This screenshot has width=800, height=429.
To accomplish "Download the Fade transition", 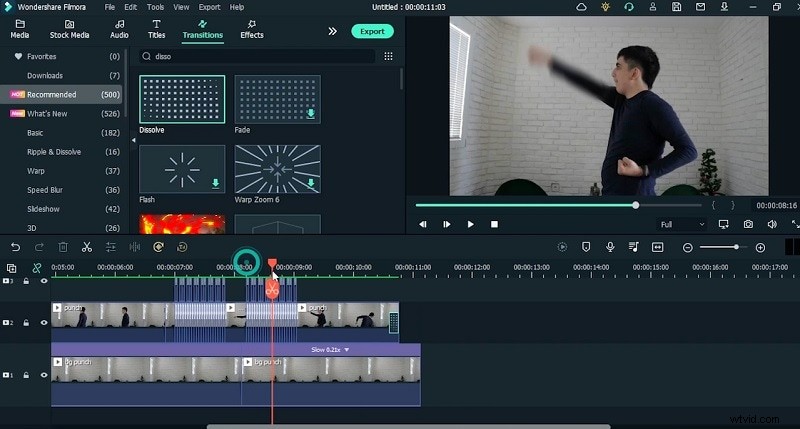I will click(311, 114).
